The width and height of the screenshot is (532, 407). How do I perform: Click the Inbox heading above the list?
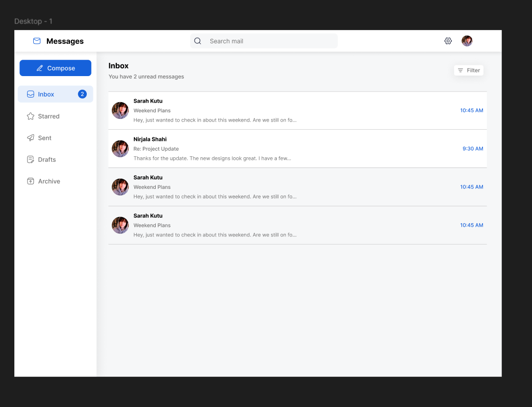pos(118,66)
